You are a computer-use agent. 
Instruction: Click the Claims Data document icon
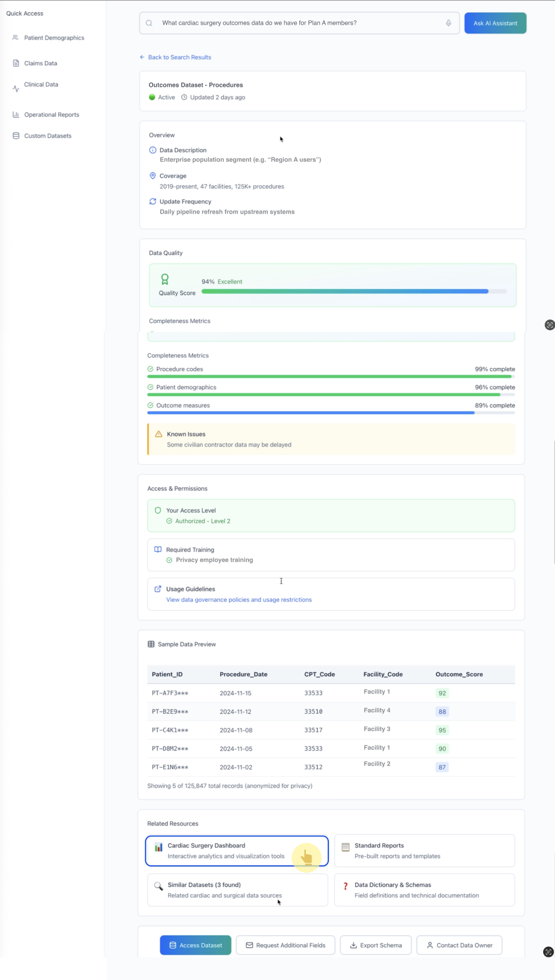click(x=16, y=63)
